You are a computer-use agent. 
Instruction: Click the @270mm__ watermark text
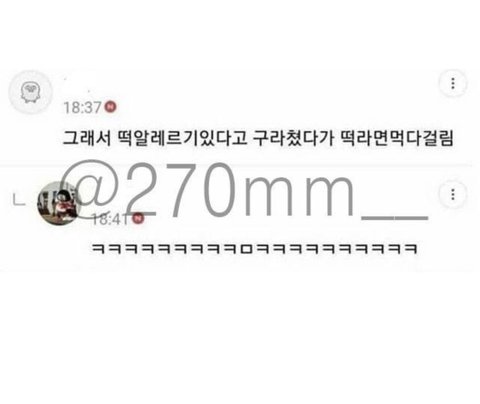[245, 192]
